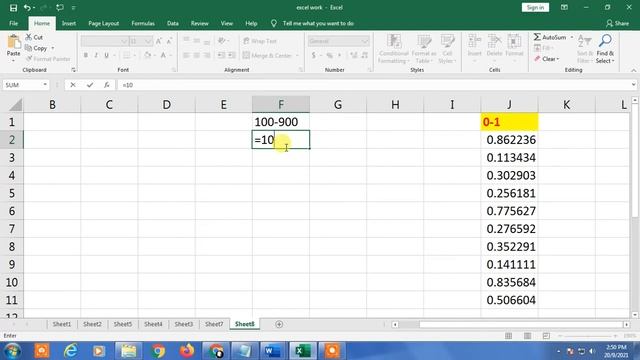Open Customize Quick Access Toolbar dropdown

click(x=74, y=8)
